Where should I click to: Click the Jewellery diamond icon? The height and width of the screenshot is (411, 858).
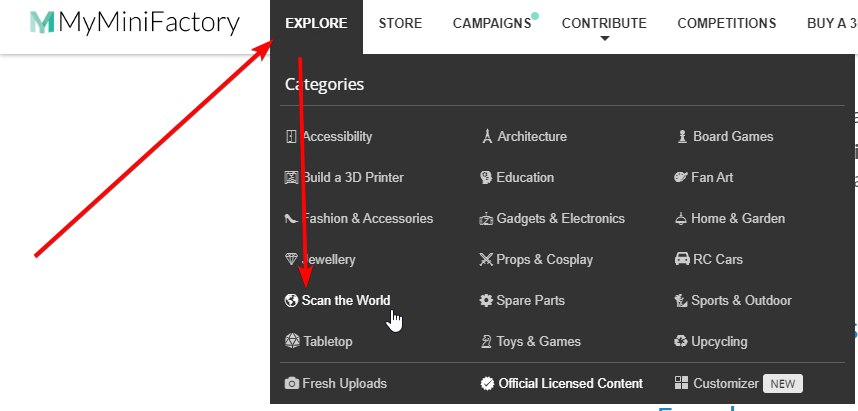point(291,259)
